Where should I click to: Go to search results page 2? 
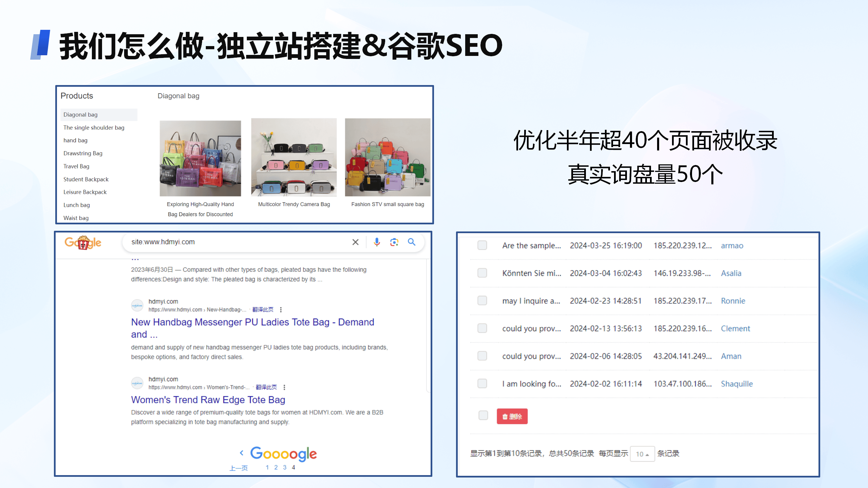[276, 467]
